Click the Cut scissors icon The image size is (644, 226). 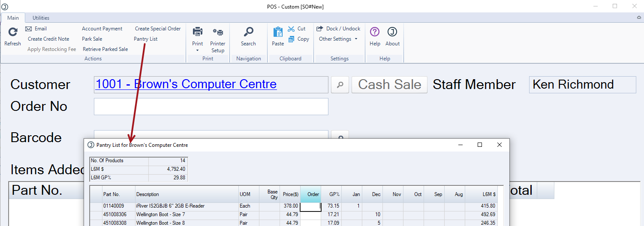coord(291,29)
